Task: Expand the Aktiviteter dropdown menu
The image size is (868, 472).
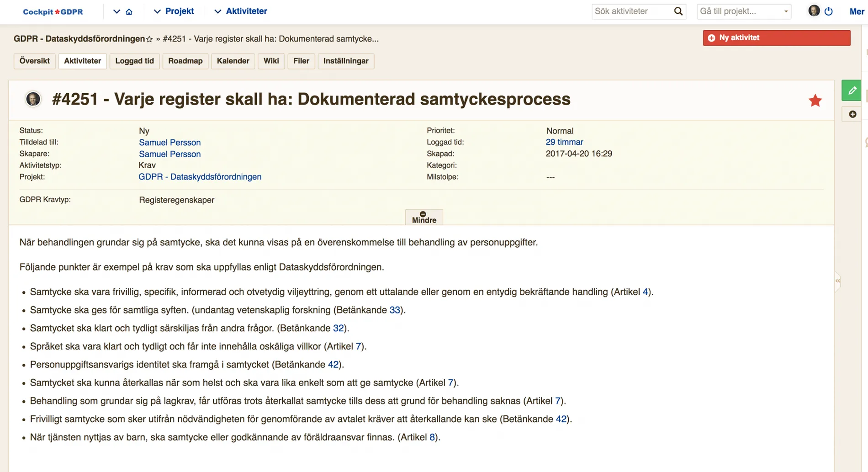Action: (241, 11)
